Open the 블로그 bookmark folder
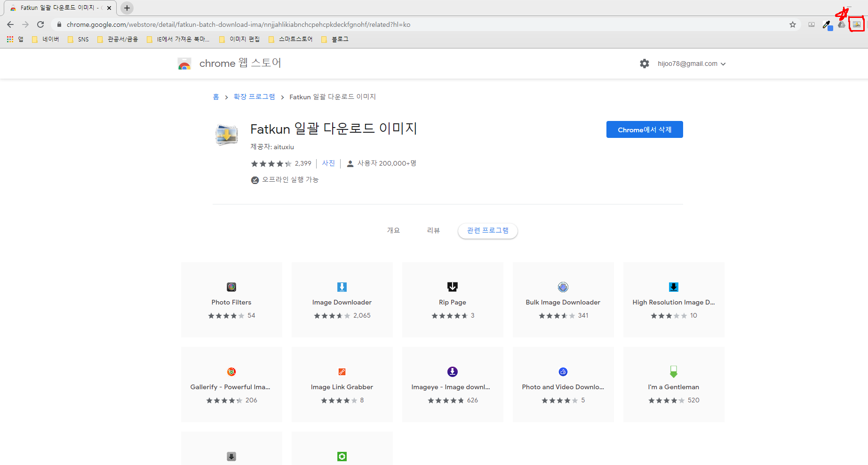The width and height of the screenshot is (868, 465). pyautogui.click(x=335, y=39)
